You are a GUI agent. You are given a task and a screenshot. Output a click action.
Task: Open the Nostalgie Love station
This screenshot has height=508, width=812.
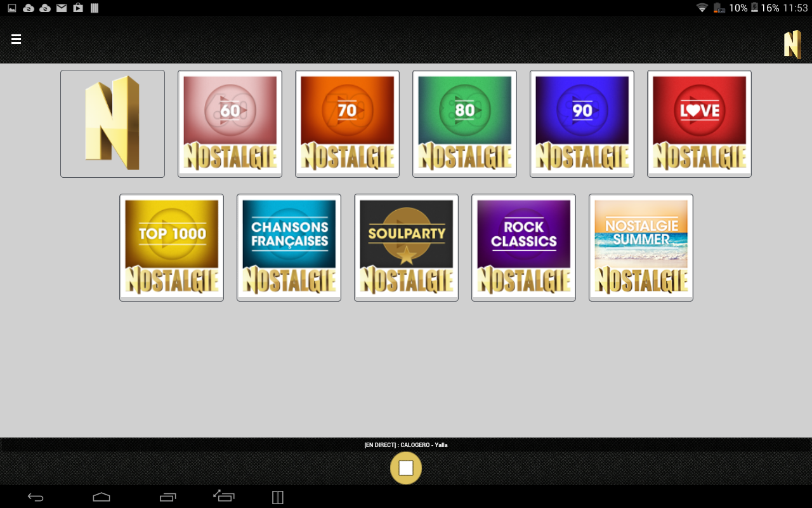click(x=699, y=124)
